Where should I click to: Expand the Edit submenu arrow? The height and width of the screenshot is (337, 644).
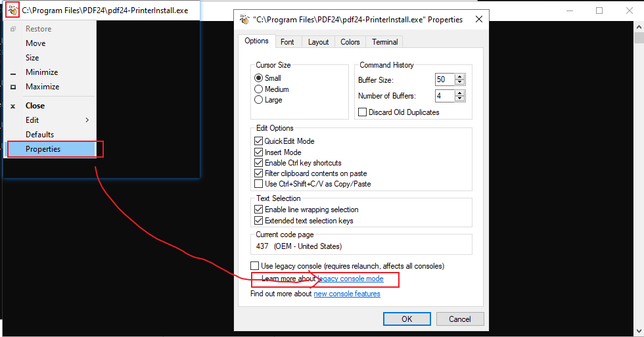(x=87, y=120)
